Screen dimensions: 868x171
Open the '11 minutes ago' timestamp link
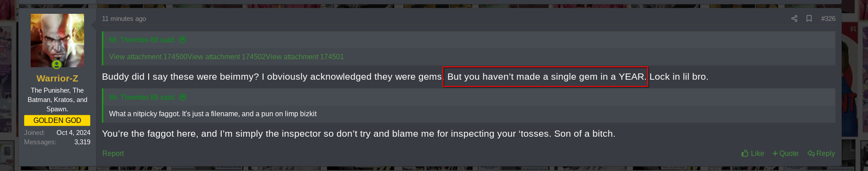tap(124, 19)
